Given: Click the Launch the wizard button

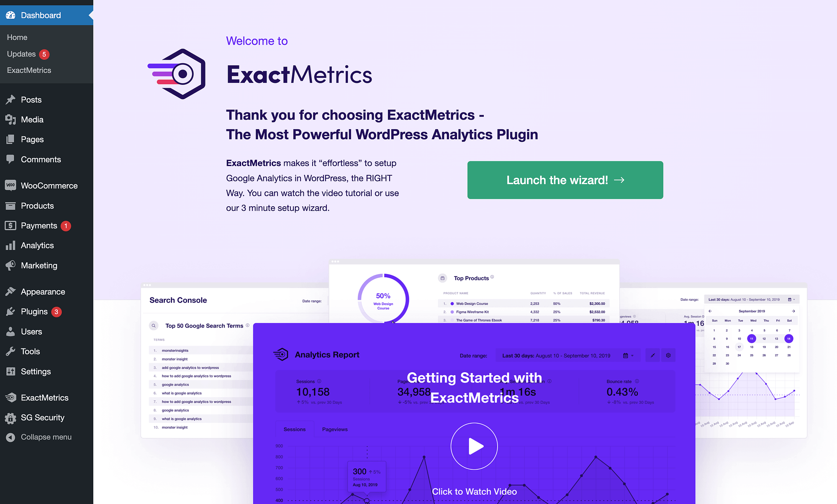Looking at the screenshot, I should point(565,180).
